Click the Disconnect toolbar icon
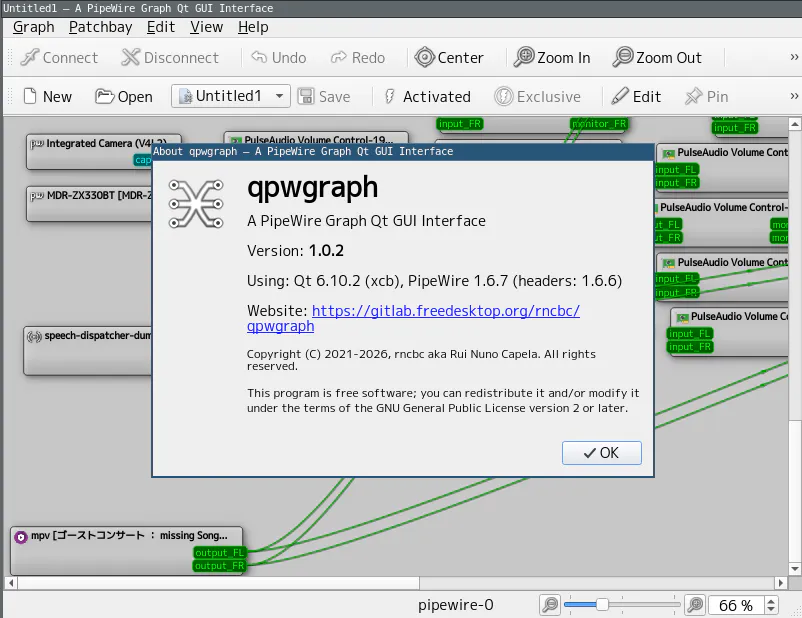 130,57
